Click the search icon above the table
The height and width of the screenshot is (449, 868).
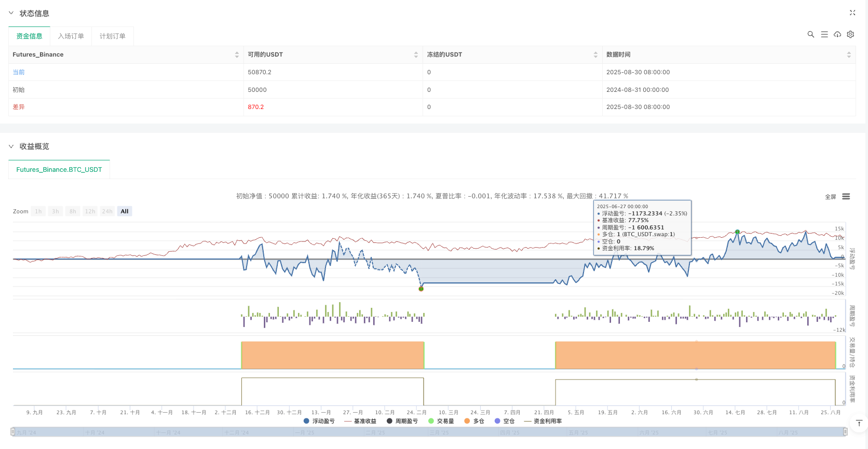(810, 34)
